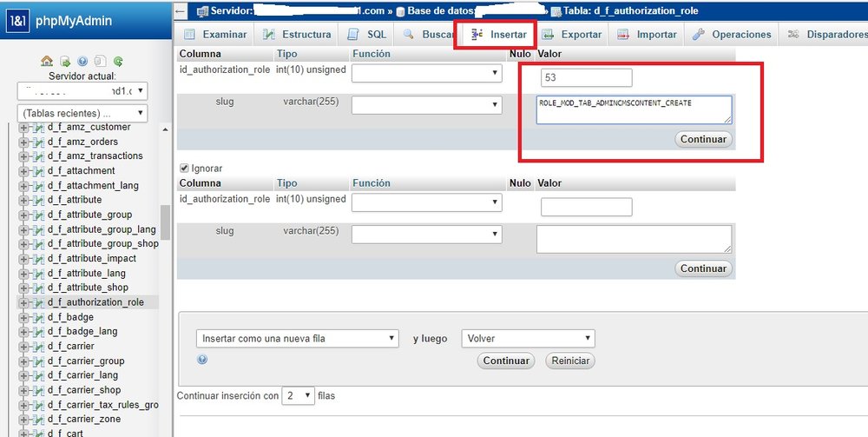Image resolution: width=868 pixels, height=437 pixels.
Task: Click the empty second id_authorization_role value field
Action: point(586,207)
